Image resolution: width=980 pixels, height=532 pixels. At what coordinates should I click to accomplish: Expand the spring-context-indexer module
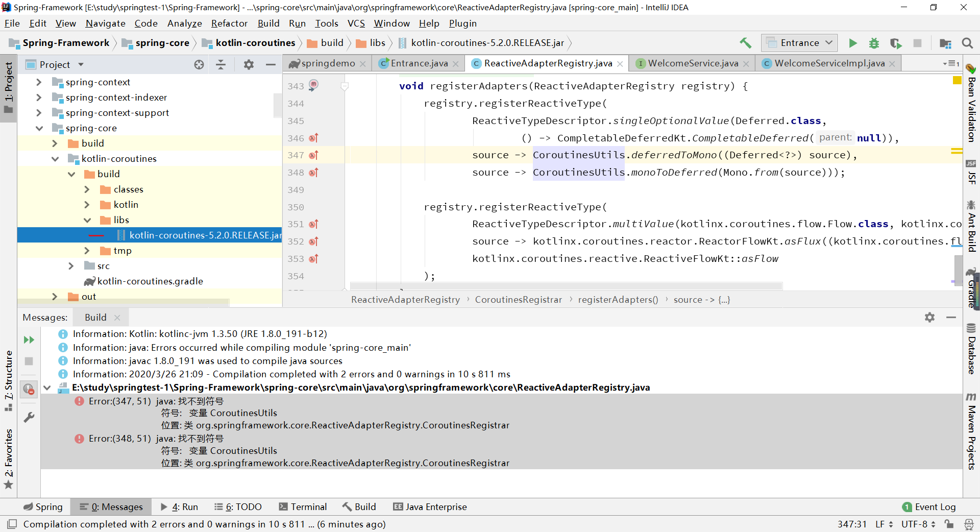click(x=39, y=98)
